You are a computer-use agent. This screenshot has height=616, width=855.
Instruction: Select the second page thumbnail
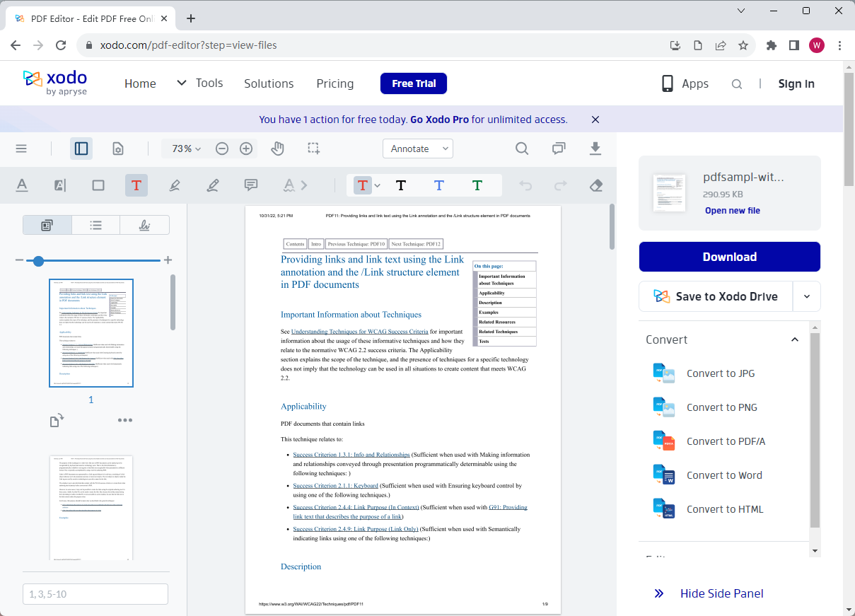pos(91,508)
